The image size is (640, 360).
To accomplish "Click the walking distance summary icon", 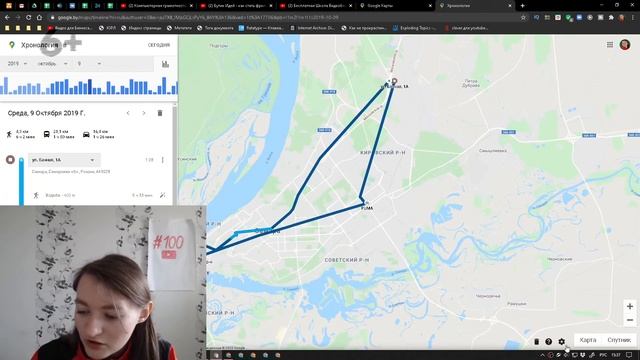I will tap(9, 134).
